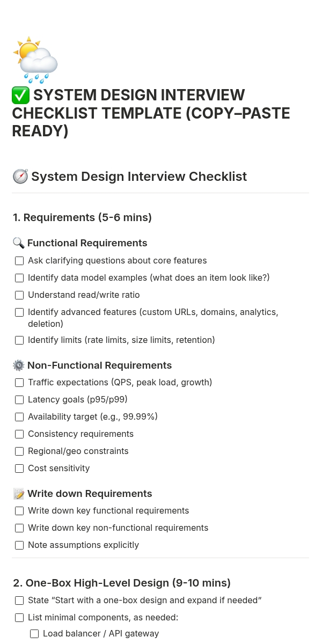Click the gear icon beside Non-Functional Requirements
Viewport: 322px width, 644px height.
[19, 365]
